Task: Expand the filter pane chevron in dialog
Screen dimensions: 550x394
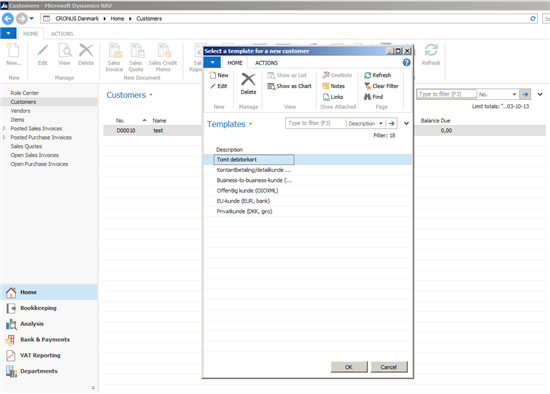Action: point(406,123)
